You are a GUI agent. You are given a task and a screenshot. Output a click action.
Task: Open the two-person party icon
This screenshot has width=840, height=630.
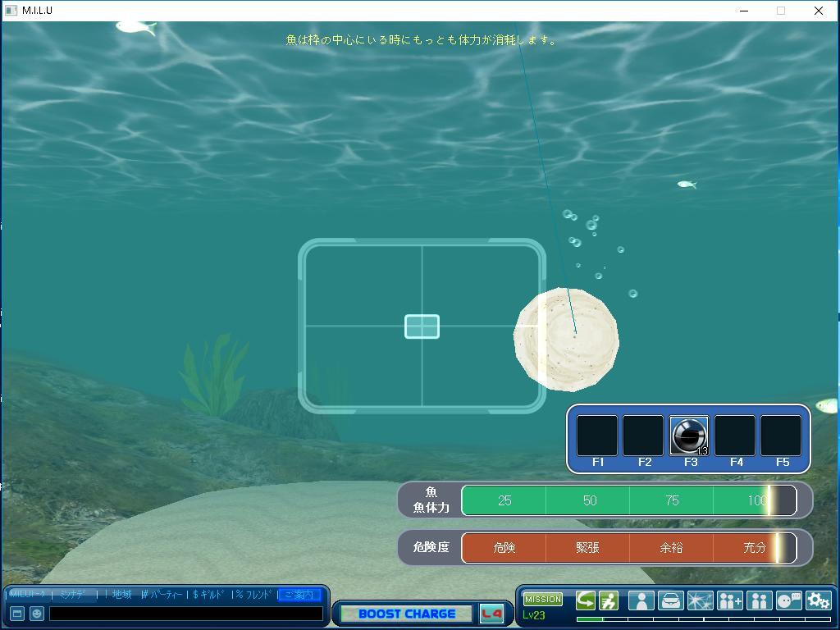coord(759,600)
